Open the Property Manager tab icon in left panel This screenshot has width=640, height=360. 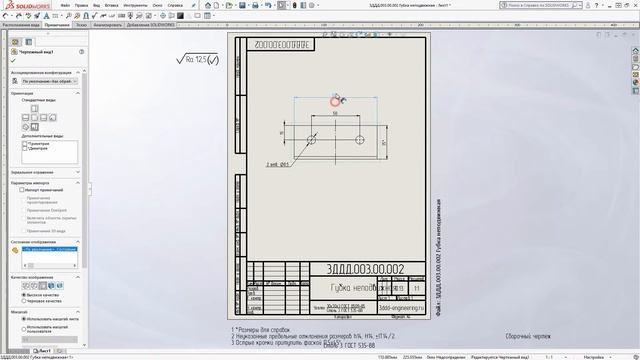29,42
